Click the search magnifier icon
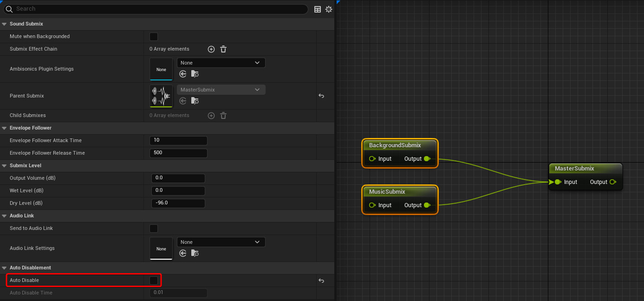This screenshot has height=301, width=644. pyautogui.click(x=10, y=9)
